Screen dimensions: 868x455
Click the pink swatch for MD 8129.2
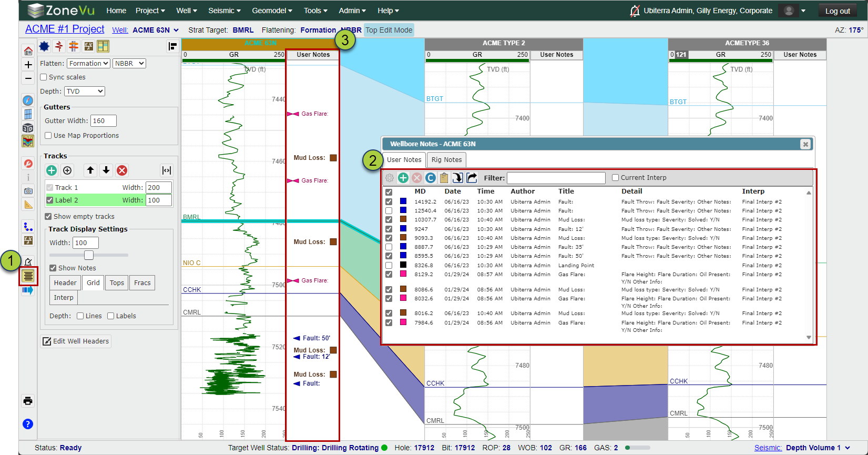click(x=403, y=274)
